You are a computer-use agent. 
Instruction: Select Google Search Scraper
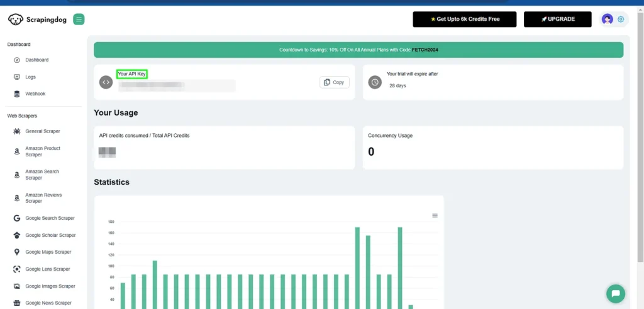coord(49,218)
